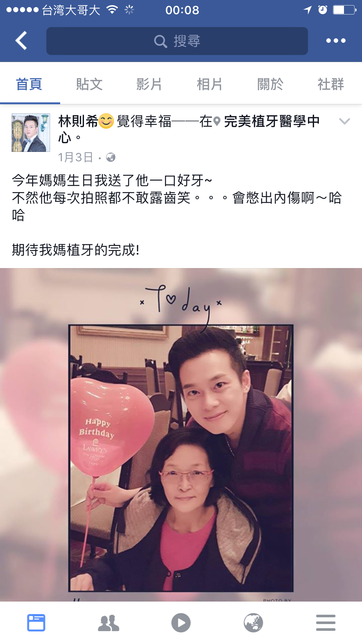362x644 pixels.
Task: Open the three-dot more options menu
Action: 336,41
